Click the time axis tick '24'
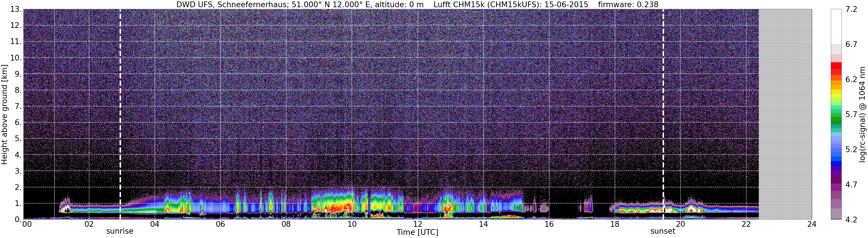The width and height of the screenshot is (868, 238). pos(812,224)
